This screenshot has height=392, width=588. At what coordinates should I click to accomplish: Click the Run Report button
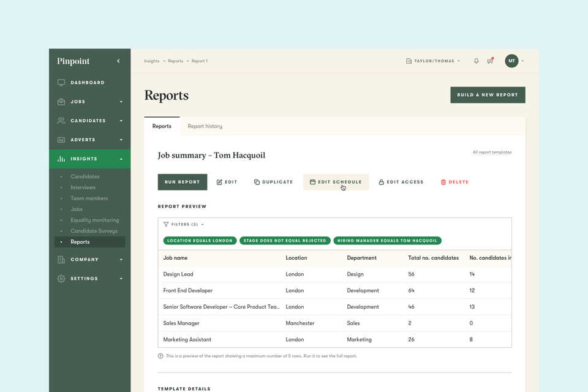coord(183,182)
